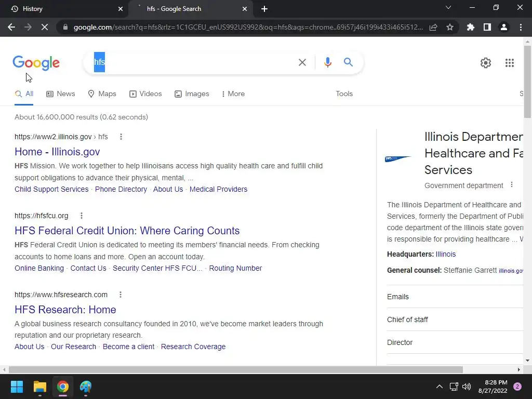Open Our Research sitelink

pos(74,347)
